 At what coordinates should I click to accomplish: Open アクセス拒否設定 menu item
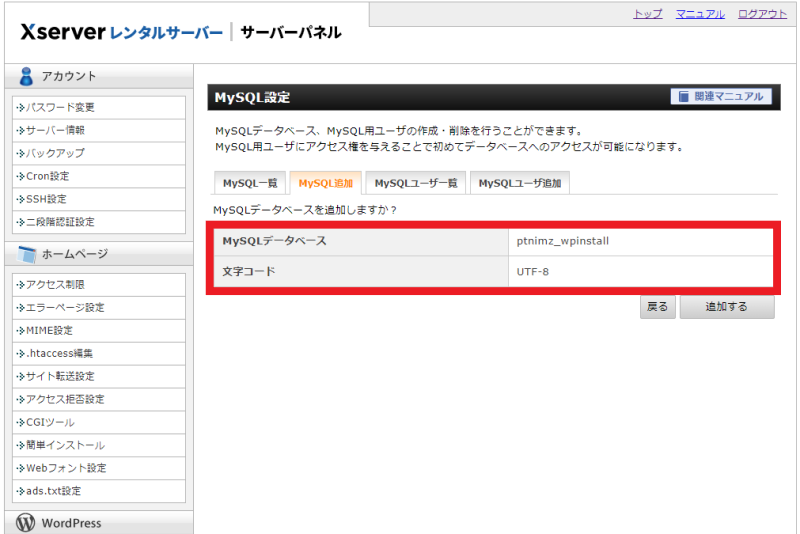[99, 399]
